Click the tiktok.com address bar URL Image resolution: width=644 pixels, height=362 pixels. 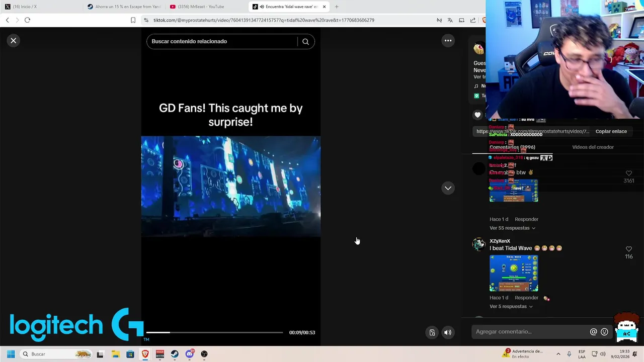pyautogui.click(x=264, y=20)
